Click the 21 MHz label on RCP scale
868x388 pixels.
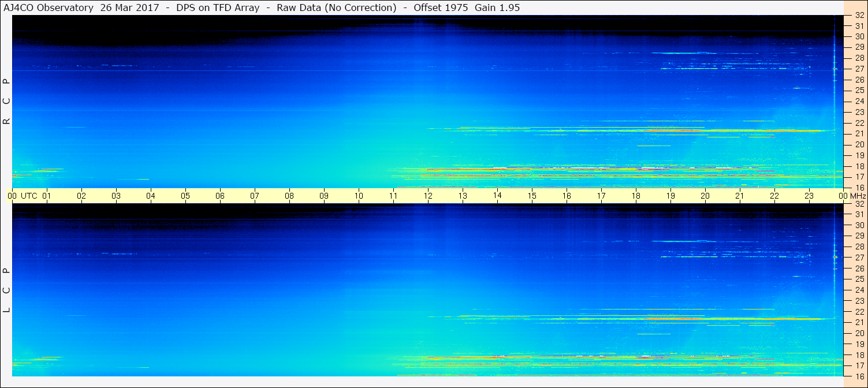tap(859, 133)
